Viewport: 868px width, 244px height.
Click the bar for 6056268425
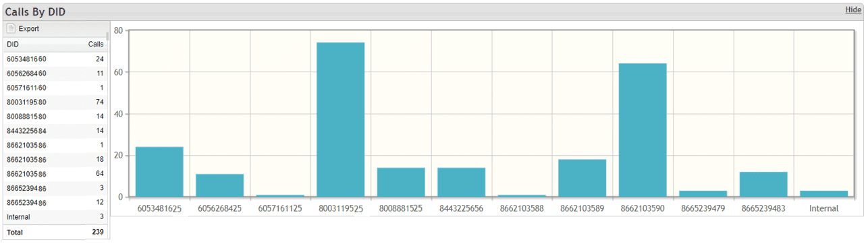[x=220, y=185]
